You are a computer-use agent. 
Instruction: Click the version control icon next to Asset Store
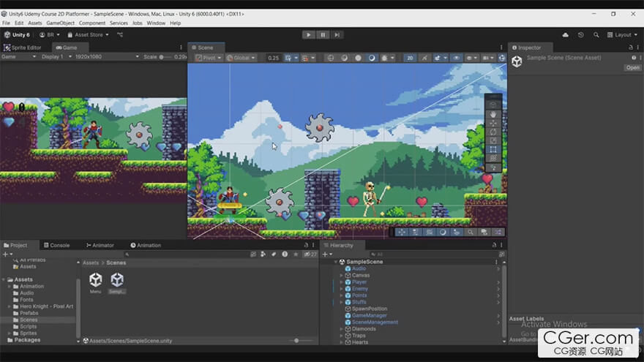click(120, 35)
